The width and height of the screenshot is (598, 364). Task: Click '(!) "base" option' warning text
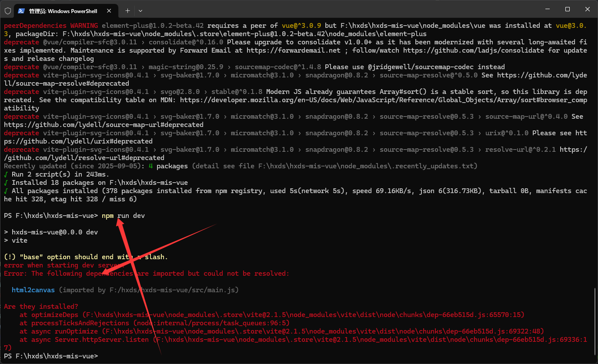pyautogui.click(x=37, y=257)
